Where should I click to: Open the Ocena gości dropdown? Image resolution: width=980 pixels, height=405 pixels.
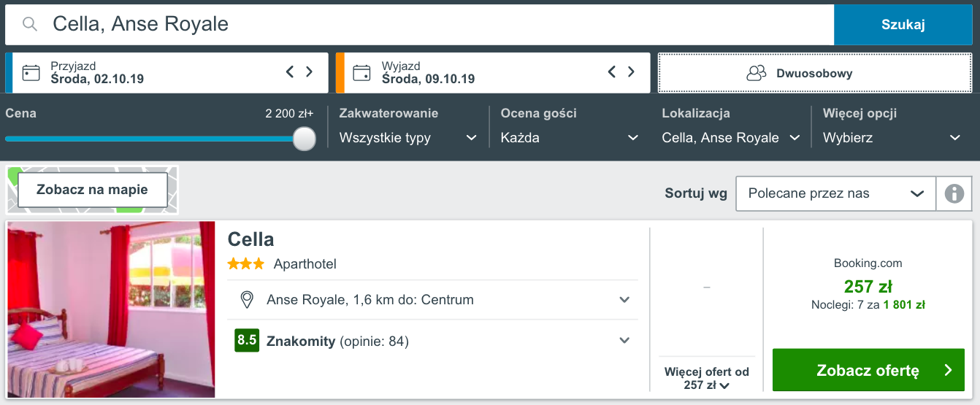tap(570, 138)
